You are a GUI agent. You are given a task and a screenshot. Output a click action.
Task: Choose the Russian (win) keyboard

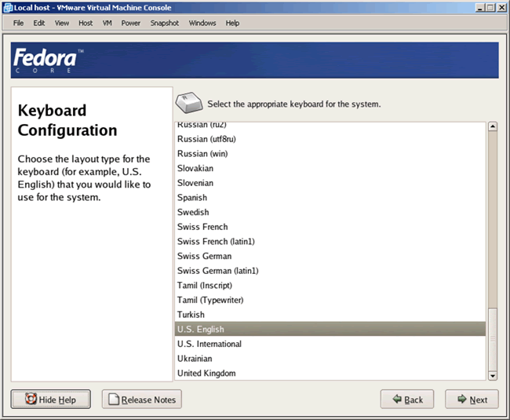pos(202,154)
